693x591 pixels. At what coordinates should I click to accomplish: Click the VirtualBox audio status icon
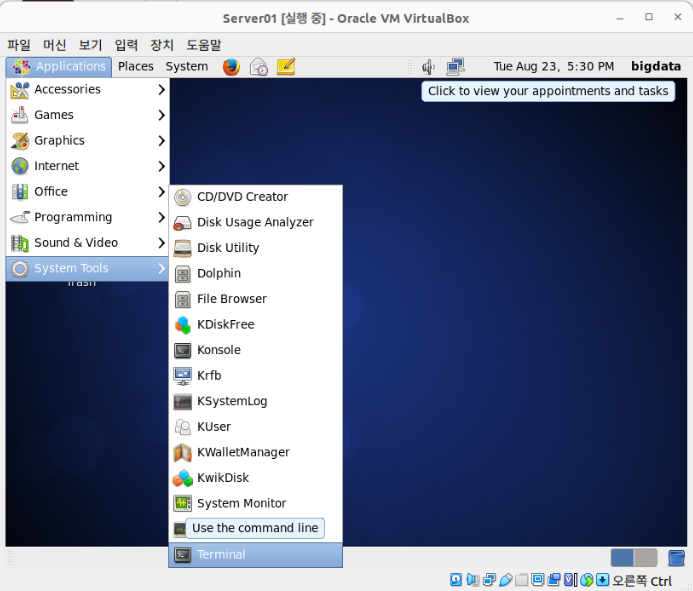pyautogui.click(x=472, y=580)
